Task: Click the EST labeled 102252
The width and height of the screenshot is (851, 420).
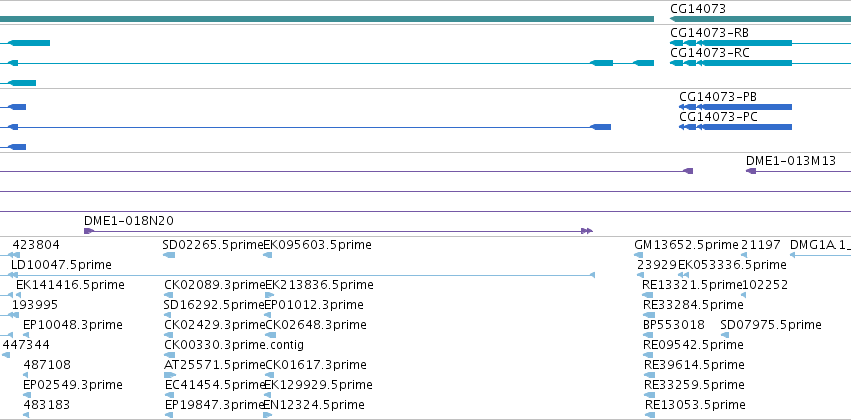Action: point(765,285)
